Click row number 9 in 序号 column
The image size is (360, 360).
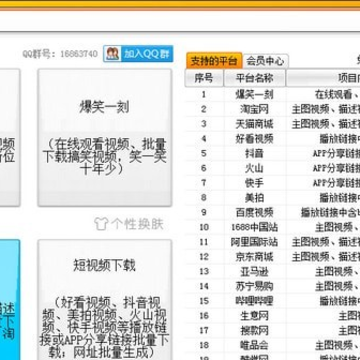pyautogui.click(x=204, y=212)
